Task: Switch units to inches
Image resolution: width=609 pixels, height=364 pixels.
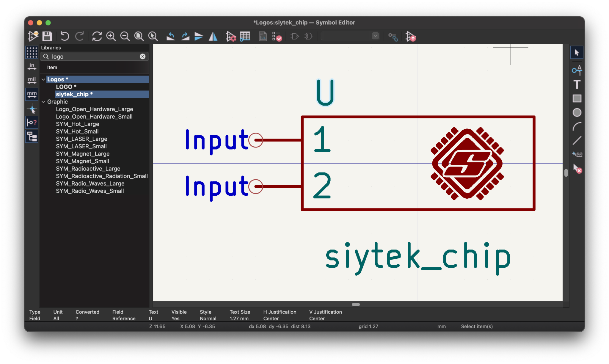Action: [x=32, y=66]
